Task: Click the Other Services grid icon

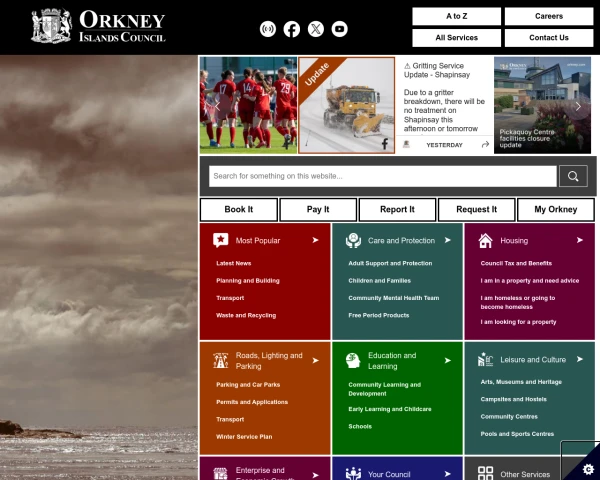Action: tap(485, 473)
